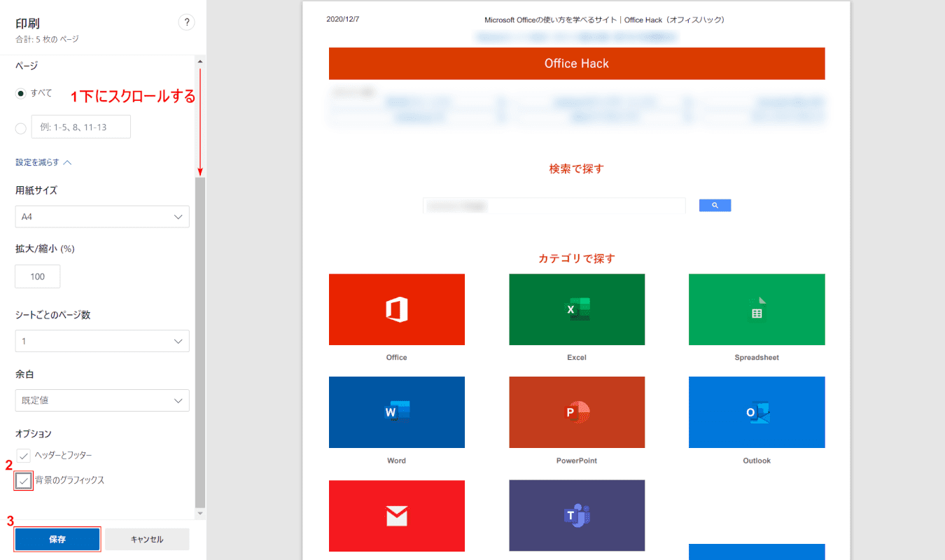Click the blue search magnifier button
Viewport: 945px width, 560px height.
[x=715, y=205]
